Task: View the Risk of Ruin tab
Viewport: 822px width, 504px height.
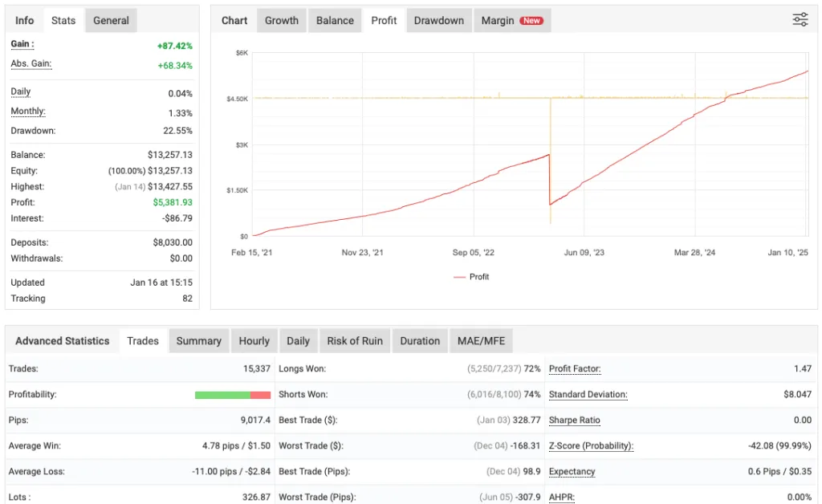Action: (x=354, y=340)
